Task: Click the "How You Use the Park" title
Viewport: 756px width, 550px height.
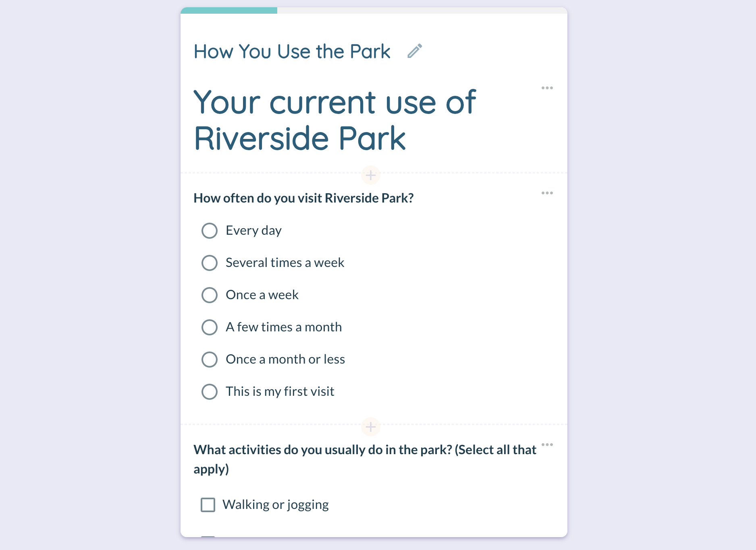Action: [292, 52]
